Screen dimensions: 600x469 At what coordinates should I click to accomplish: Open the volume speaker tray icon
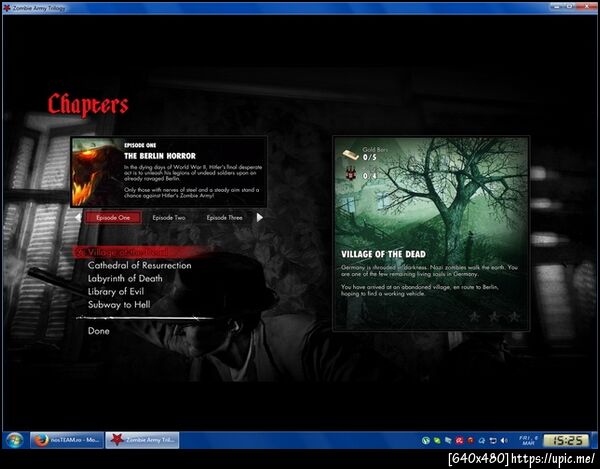click(x=504, y=441)
